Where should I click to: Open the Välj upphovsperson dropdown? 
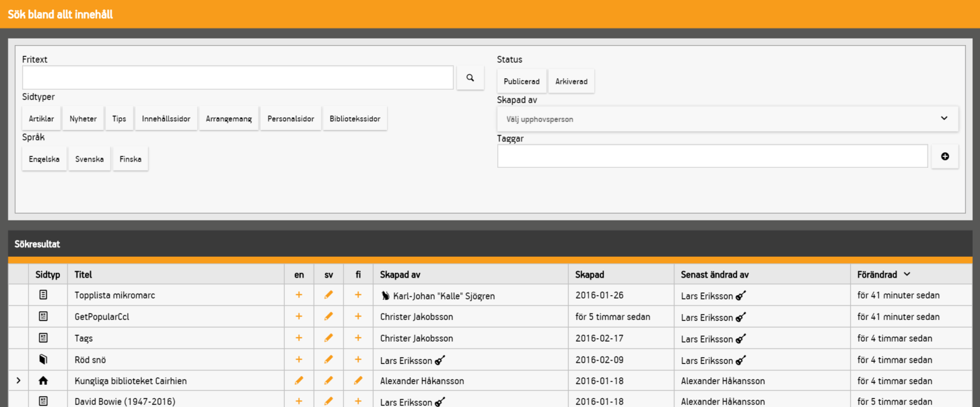tap(728, 119)
